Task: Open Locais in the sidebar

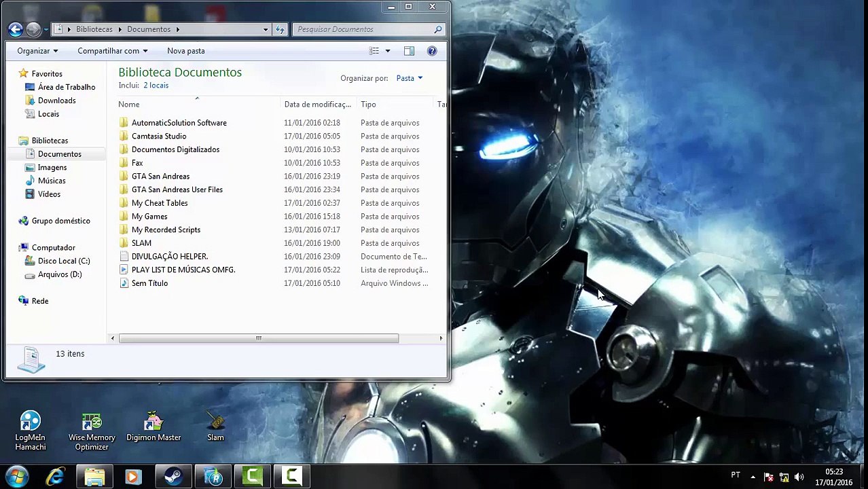Action: 48,114
